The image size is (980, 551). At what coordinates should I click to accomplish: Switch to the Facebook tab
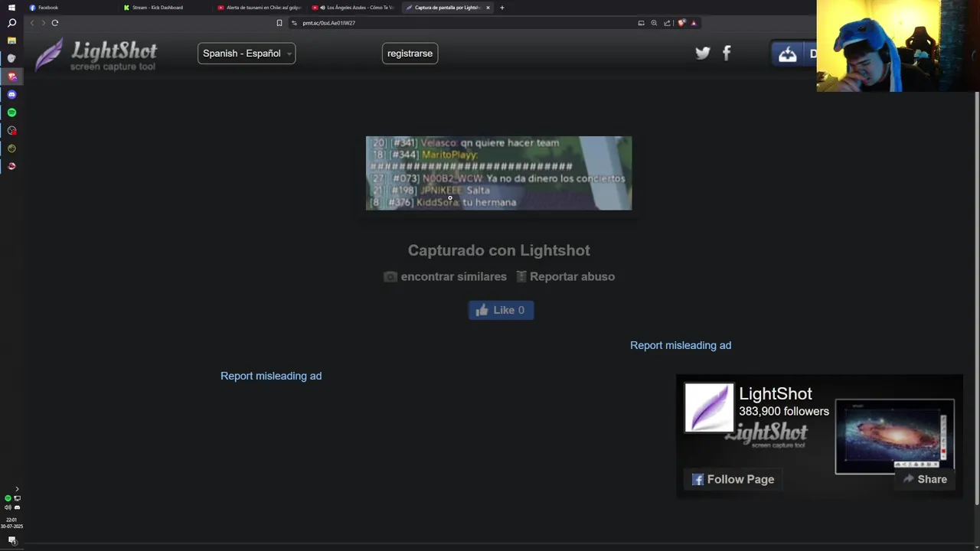(x=70, y=8)
